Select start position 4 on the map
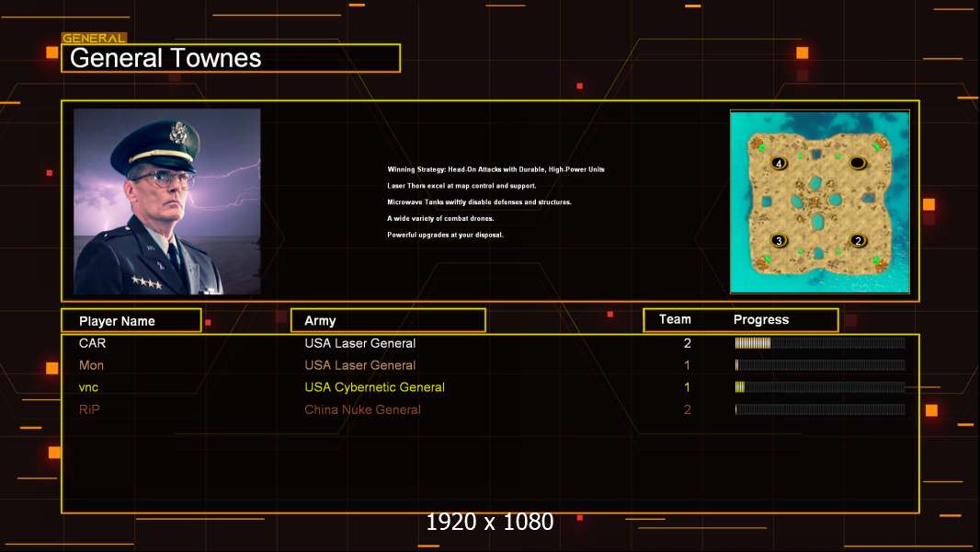Image resolution: width=980 pixels, height=552 pixels. (779, 163)
